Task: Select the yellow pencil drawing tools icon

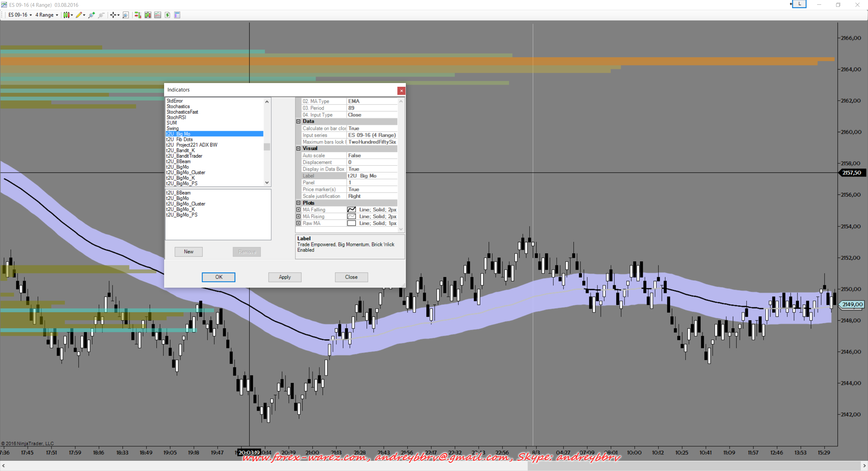Action: coord(79,15)
